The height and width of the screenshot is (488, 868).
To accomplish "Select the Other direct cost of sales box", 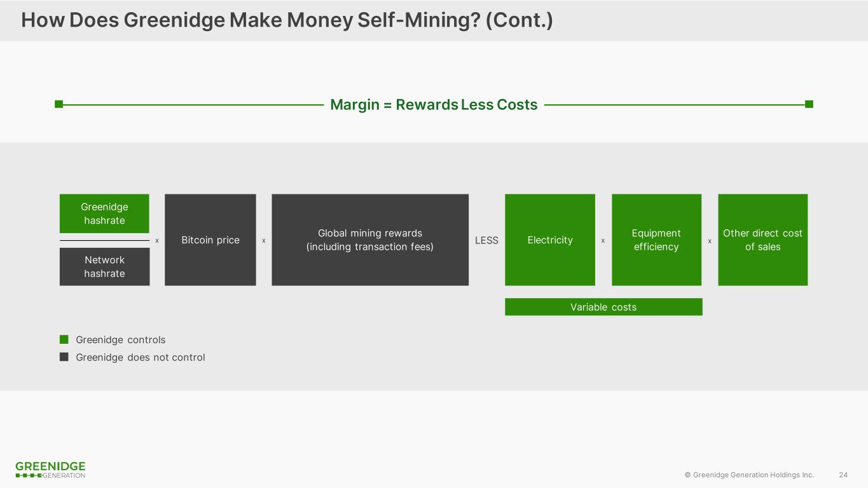I will pyautogui.click(x=762, y=240).
